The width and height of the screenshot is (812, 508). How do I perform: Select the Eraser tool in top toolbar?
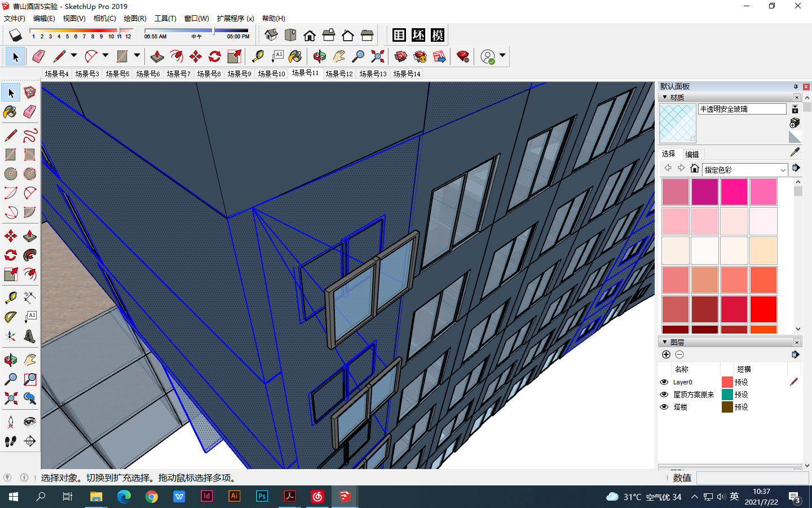(x=38, y=56)
